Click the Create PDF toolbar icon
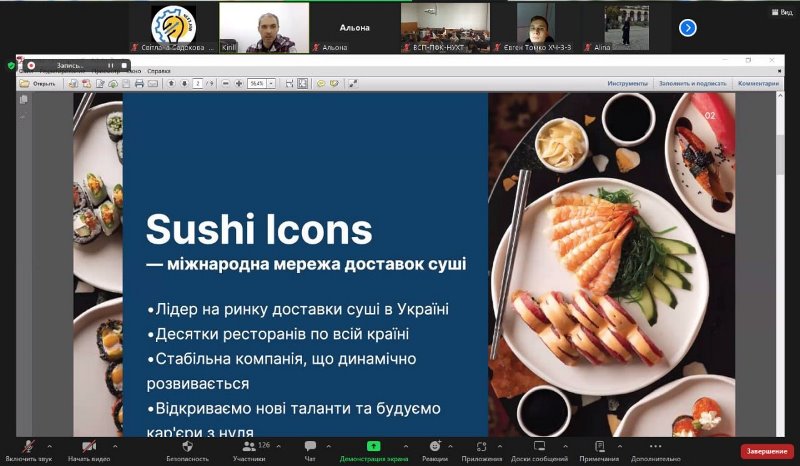 tap(73, 84)
